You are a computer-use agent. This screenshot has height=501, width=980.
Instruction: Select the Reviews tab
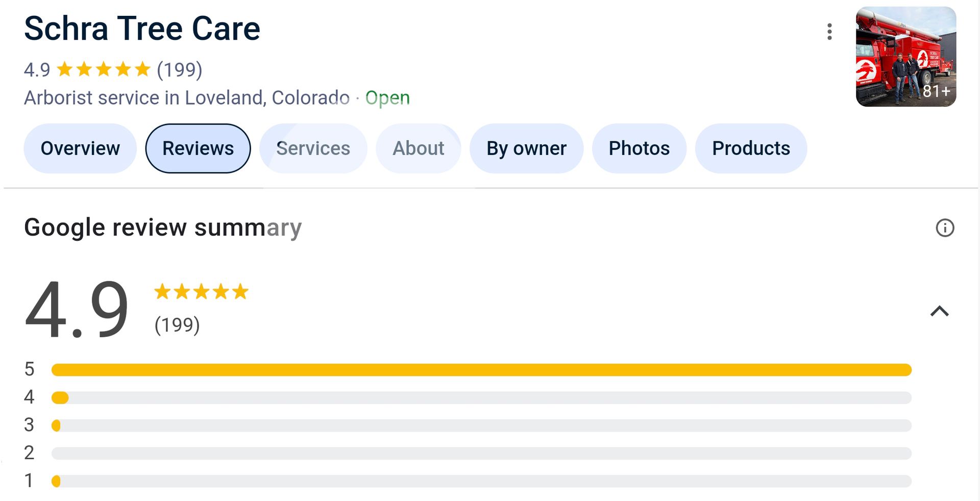coord(198,148)
